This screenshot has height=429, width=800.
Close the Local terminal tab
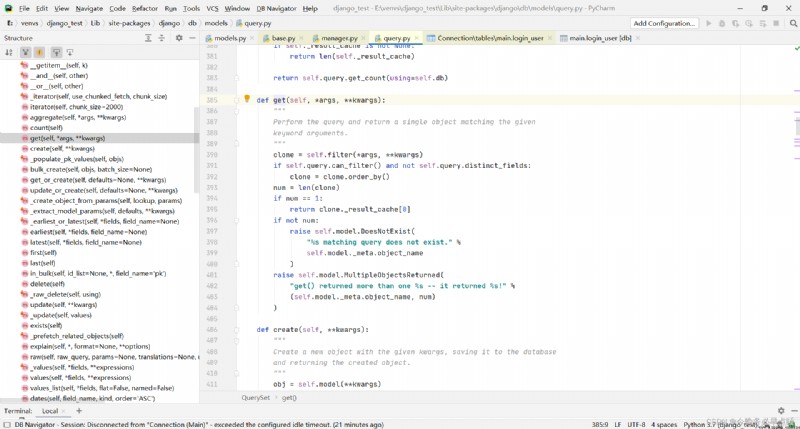tap(63, 411)
